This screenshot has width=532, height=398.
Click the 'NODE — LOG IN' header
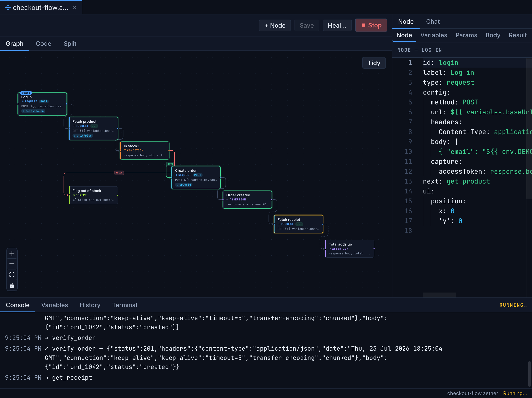pos(419,50)
